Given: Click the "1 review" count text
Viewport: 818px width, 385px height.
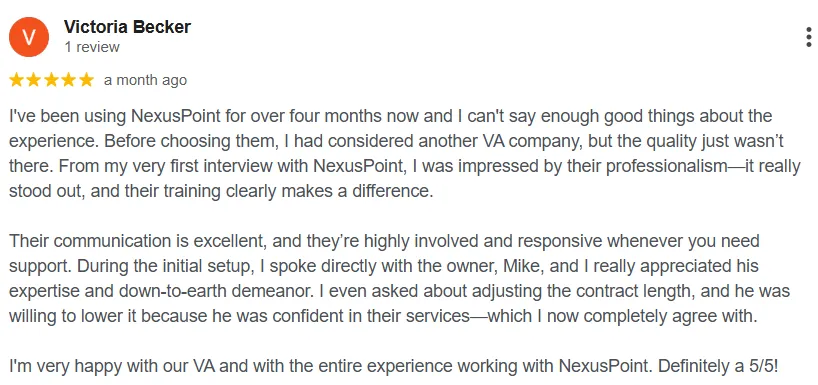Looking at the screenshot, I should 92,47.
